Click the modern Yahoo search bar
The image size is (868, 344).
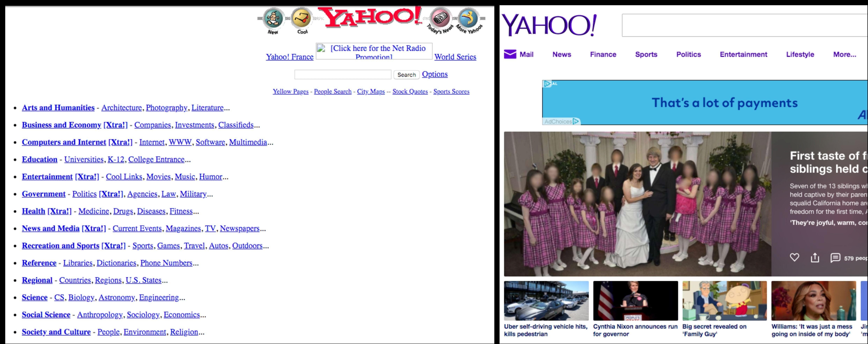[741, 26]
